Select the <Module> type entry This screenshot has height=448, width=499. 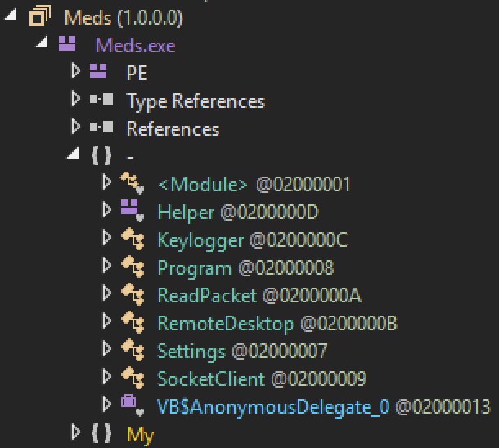202,184
